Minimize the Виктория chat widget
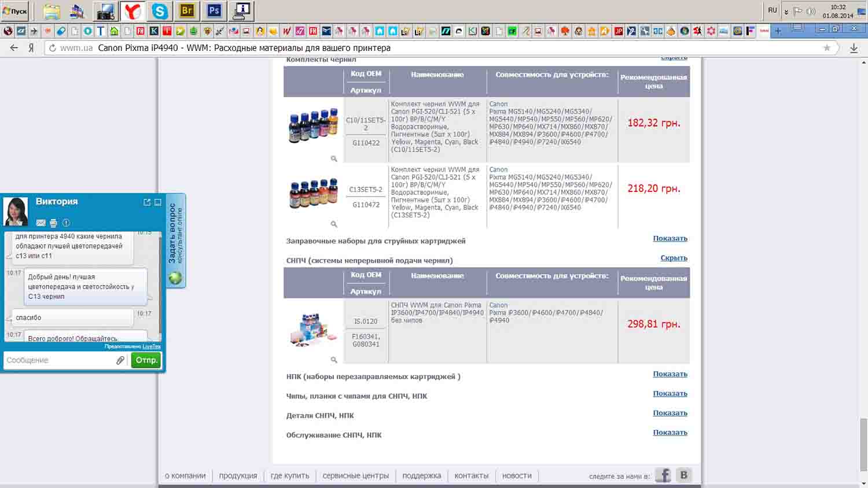This screenshot has height=488, width=868. [x=158, y=202]
